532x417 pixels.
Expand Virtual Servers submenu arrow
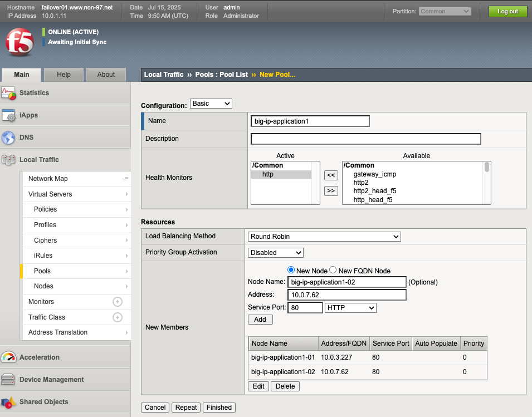[126, 194]
